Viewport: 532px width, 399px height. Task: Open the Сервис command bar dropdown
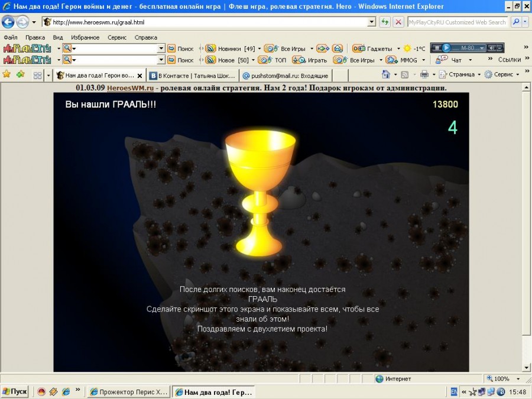pyautogui.click(x=518, y=74)
